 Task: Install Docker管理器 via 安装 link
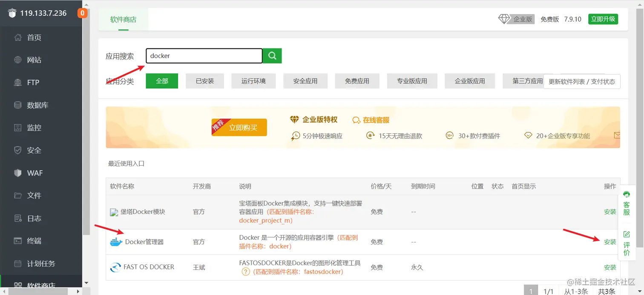point(610,242)
